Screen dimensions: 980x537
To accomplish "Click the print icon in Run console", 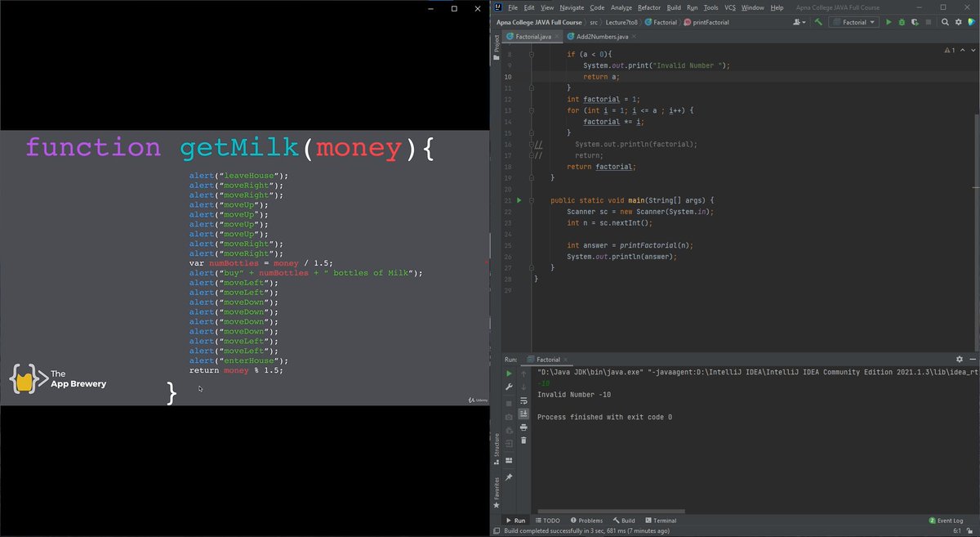I will [x=523, y=427].
